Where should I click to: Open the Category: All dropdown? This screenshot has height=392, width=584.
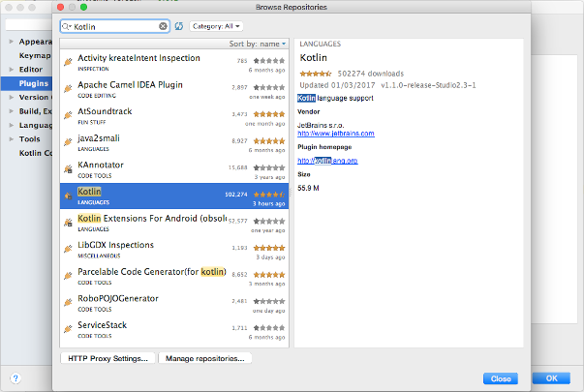[x=216, y=26]
